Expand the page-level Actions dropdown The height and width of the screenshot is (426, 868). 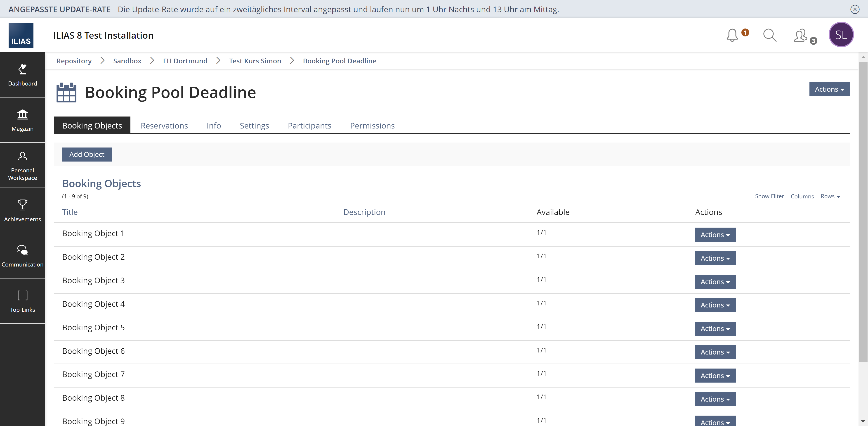(829, 89)
